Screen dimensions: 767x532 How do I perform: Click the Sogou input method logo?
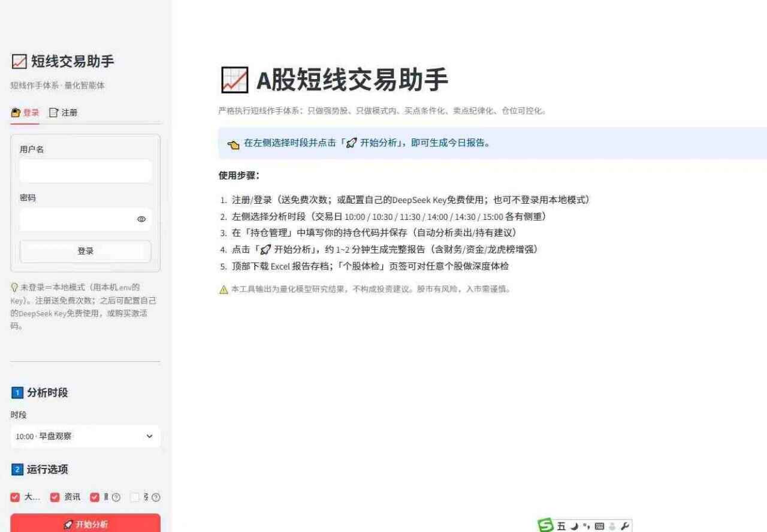click(546, 525)
